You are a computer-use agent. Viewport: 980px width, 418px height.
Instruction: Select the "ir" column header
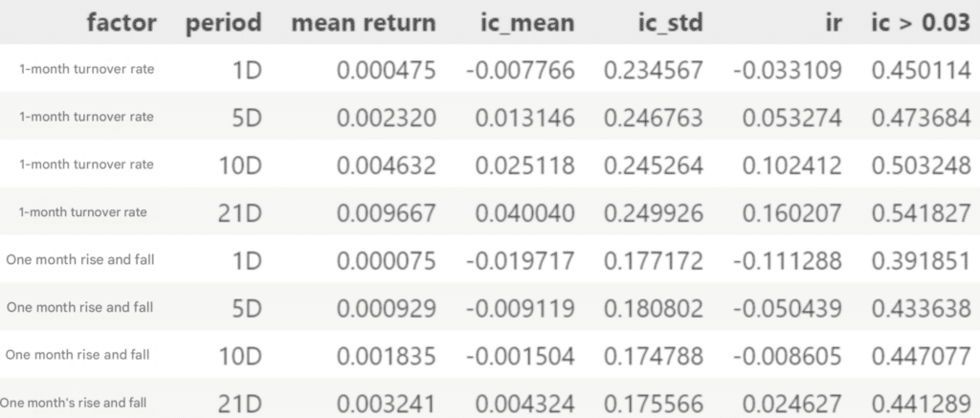(x=832, y=23)
